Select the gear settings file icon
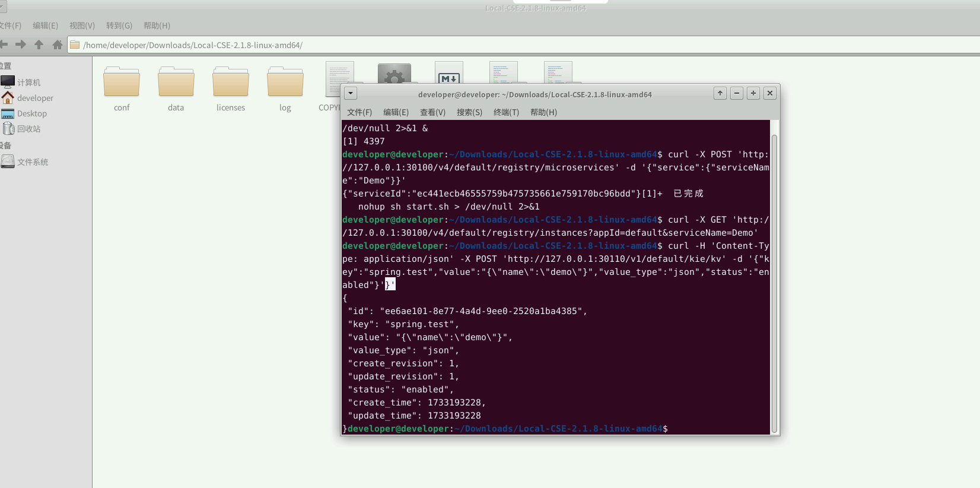980x488 pixels. tap(394, 74)
